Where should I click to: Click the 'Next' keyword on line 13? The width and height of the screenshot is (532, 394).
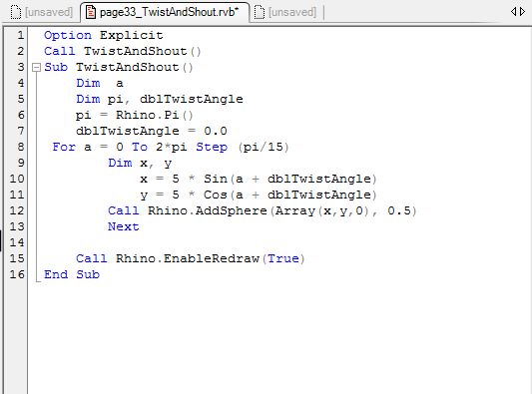[124, 226]
